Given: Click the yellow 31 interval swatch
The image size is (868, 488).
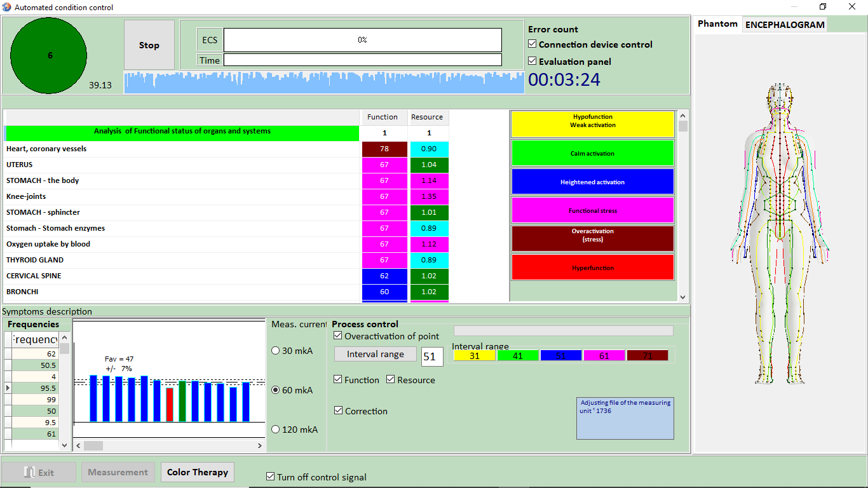Looking at the screenshot, I should click(x=474, y=356).
